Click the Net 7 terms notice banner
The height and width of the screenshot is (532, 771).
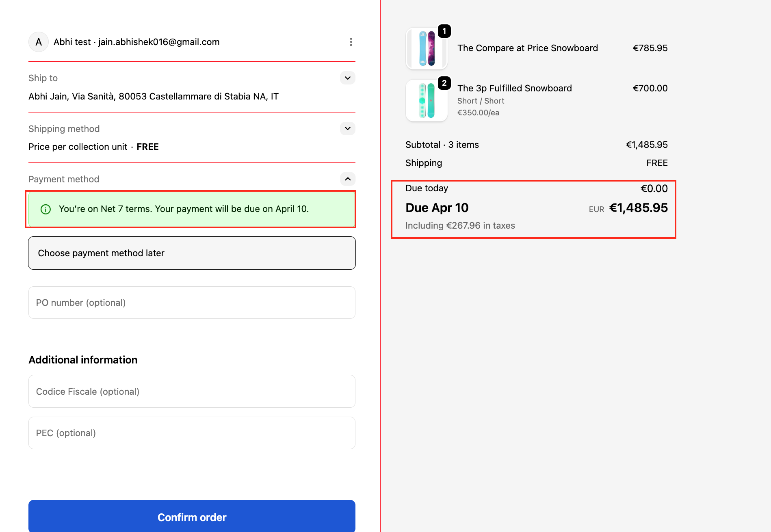(x=191, y=209)
